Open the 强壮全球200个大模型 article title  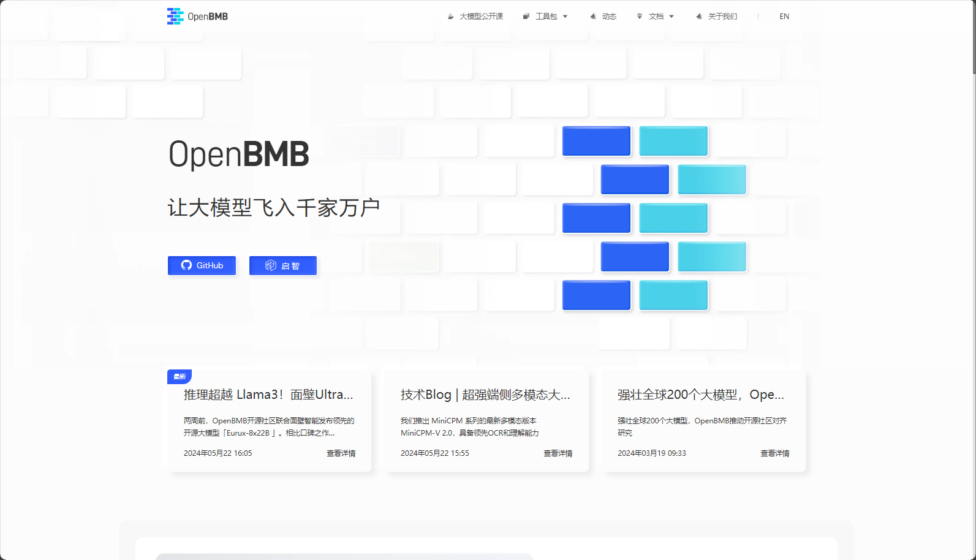pos(701,395)
